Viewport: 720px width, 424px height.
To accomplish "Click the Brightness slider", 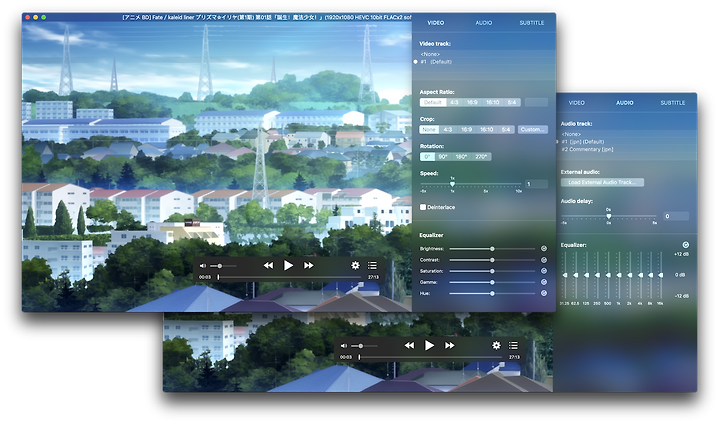I will pyautogui.click(x=492, y=249).
